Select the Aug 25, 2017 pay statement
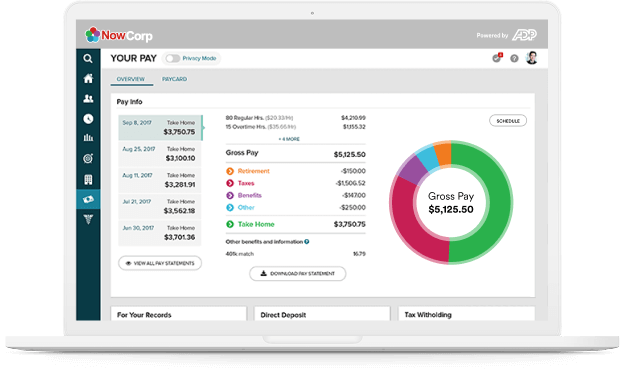620x370 pixels. [x=160, y=154]
